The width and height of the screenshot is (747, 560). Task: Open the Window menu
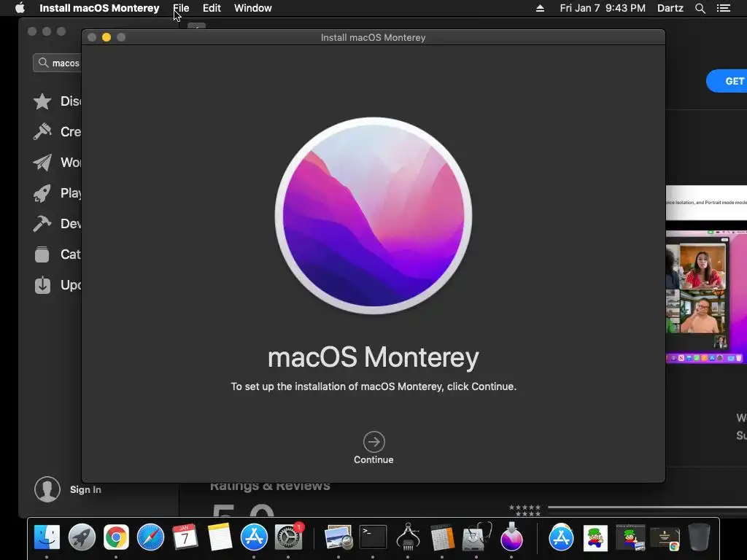point(253,8)
